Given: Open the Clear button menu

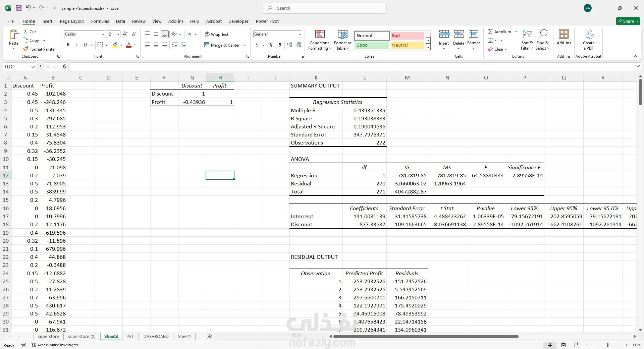Looking at the screenshot, I should (x=497, y=49).
